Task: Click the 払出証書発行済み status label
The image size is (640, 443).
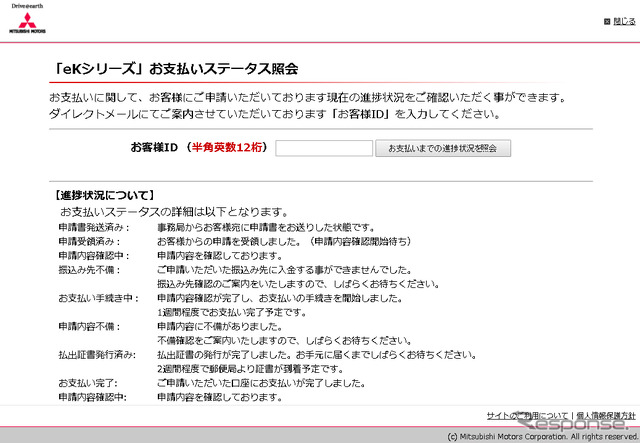Action: pyautogui.click(x=97, y=355)
